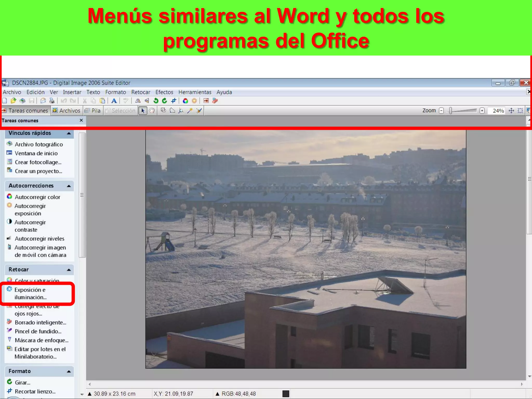Click the Insert Text 'A' toolbar icon
Image resolution: width=532 pixels, height=399 pixels.
[x=114, y=101]
